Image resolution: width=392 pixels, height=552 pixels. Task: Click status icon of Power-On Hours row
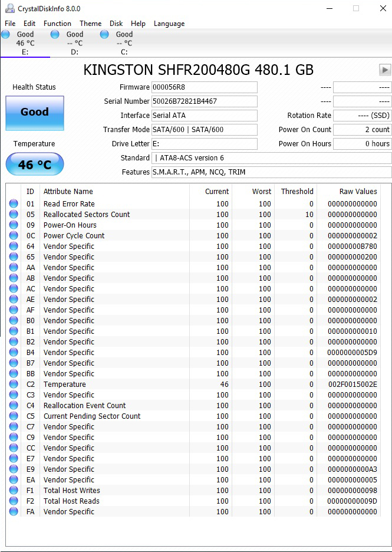[x=14, y=225]
